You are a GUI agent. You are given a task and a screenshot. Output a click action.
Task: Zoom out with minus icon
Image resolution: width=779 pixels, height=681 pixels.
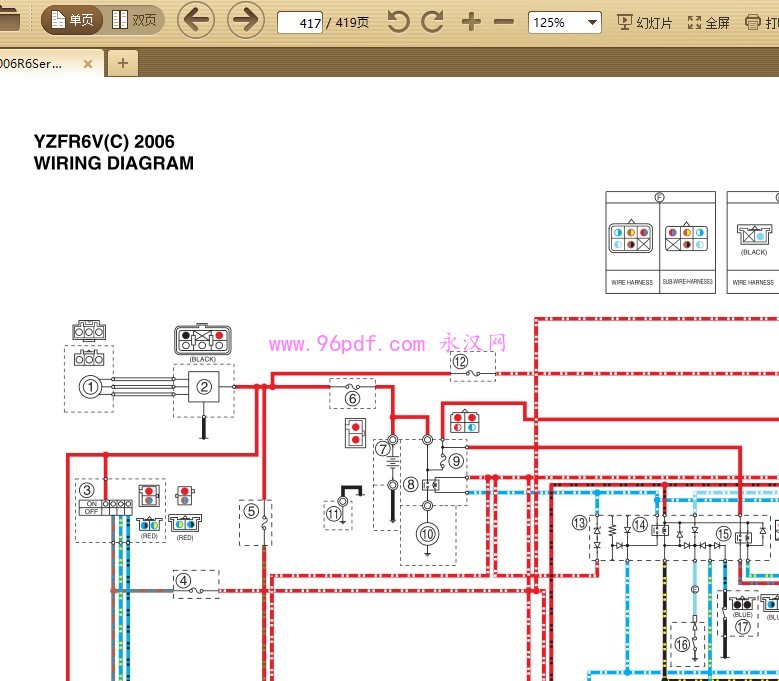pyautogui.click(x=504, y=22)
